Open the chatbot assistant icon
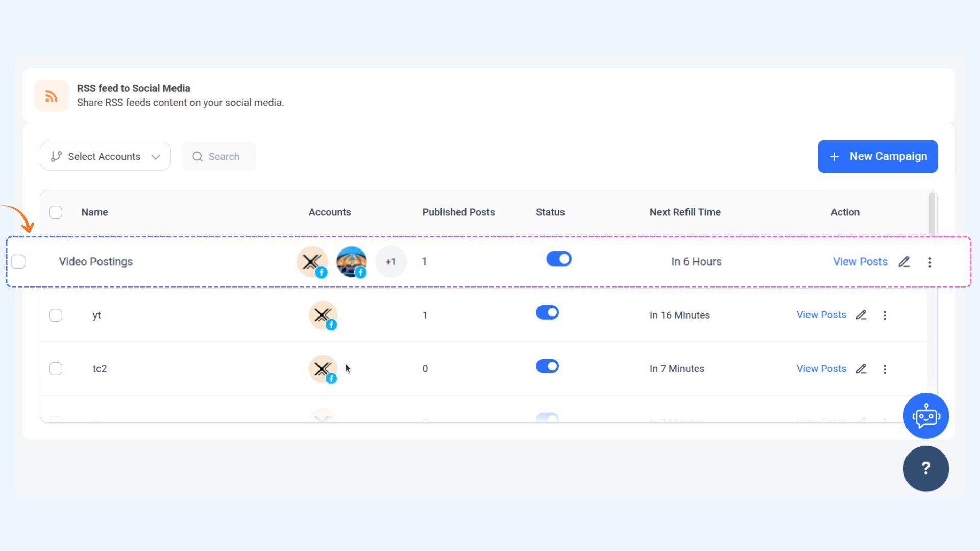980x551 pixels. (925, 416)
